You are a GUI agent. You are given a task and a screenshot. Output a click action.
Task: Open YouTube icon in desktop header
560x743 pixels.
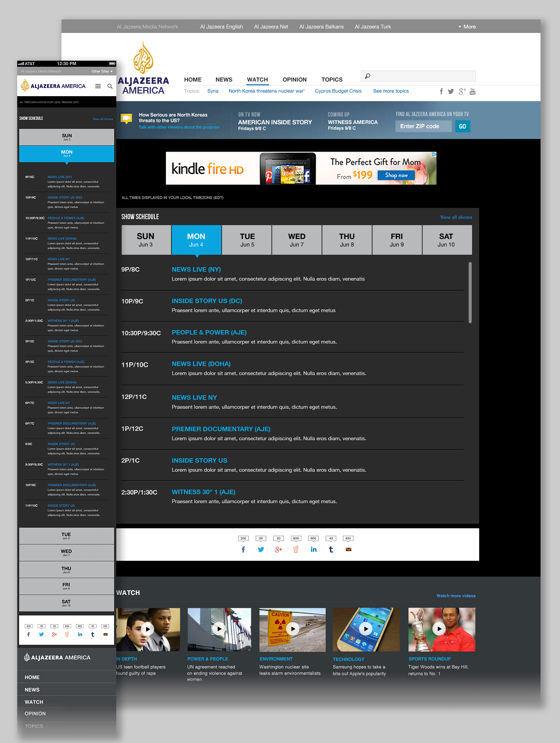[x=472, y=91]
